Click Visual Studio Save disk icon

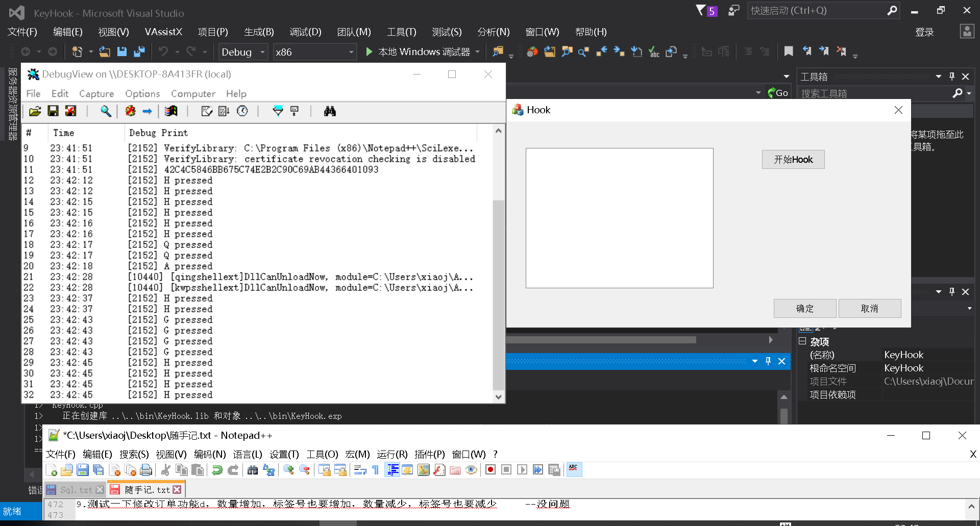(122, 52)
